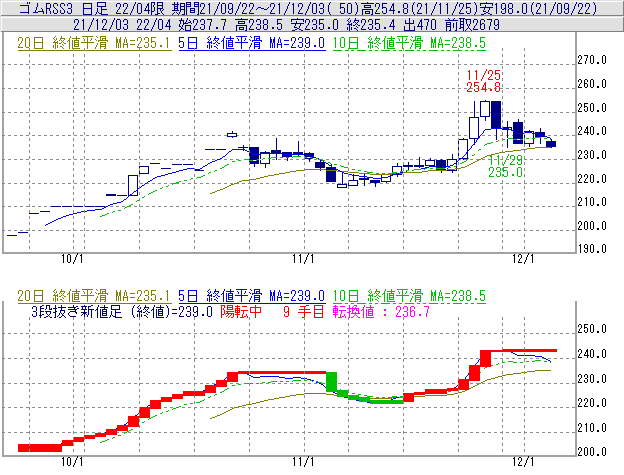Click the 11/1 date label under lower chart

(x=303, y=462)
